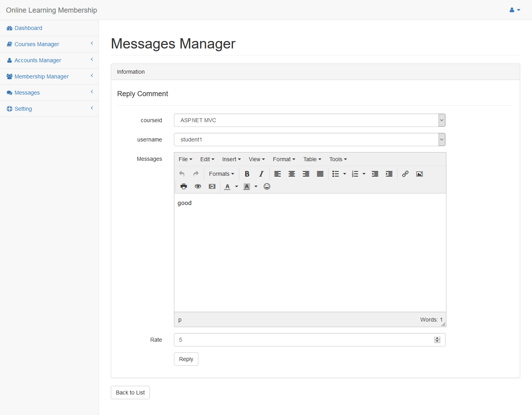The height and width of the screenshot is (415, 532).
Task: Open the Insert menu in editor
Action: click(x=231, y=159)
